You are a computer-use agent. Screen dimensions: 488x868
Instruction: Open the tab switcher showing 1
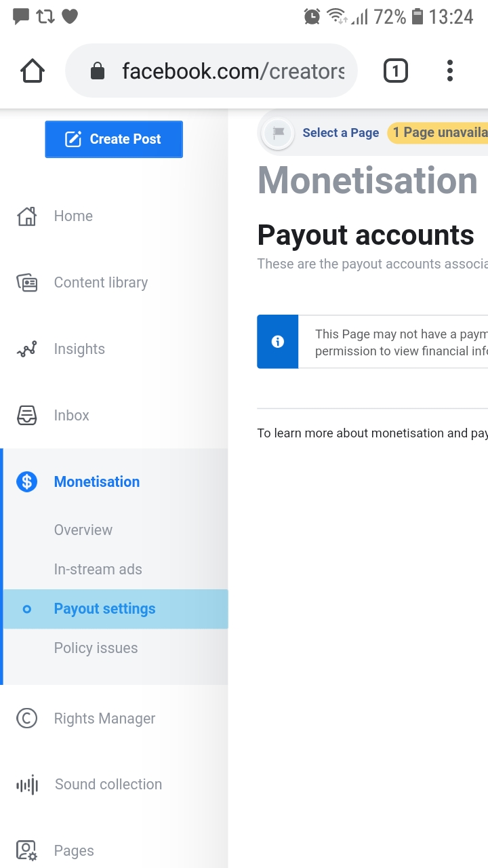pyautogui.click(x=396, y=71)
